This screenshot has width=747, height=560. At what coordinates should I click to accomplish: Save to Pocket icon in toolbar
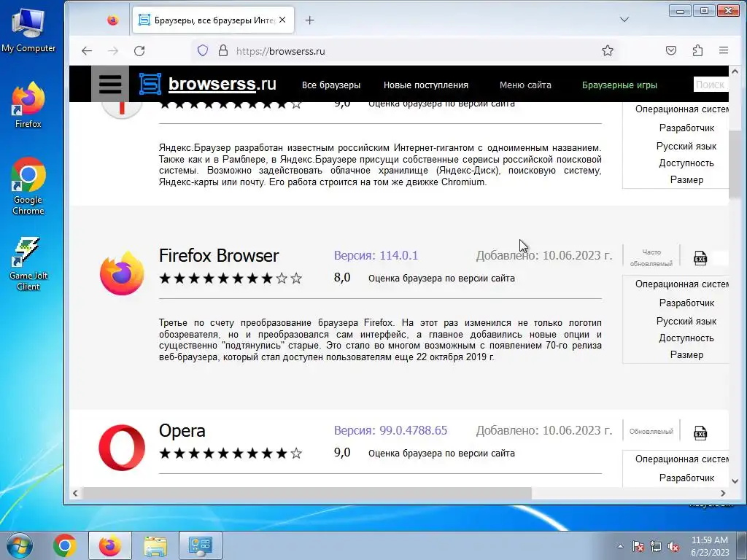pyautogui.click(x=671, y=50)
